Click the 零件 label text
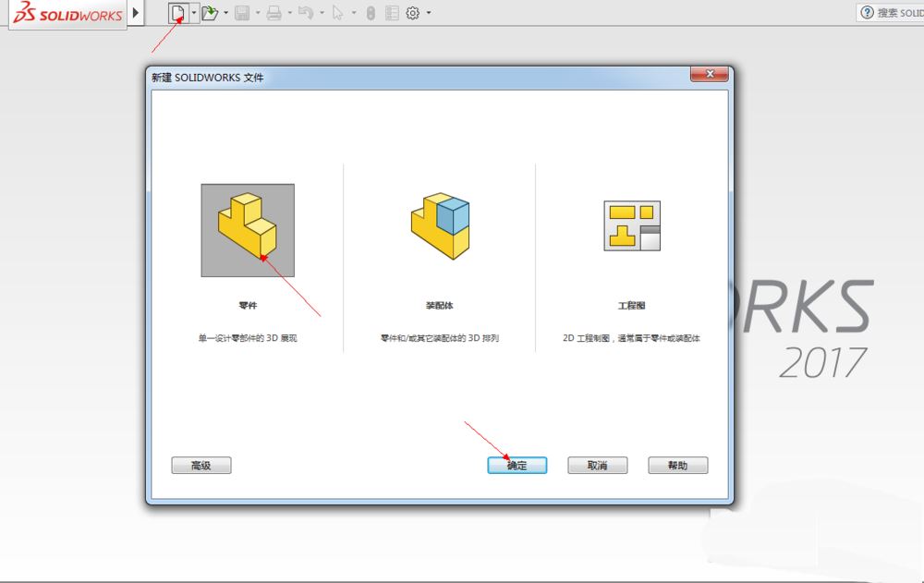This screenshot has height=583, width=924. (248, 305)
